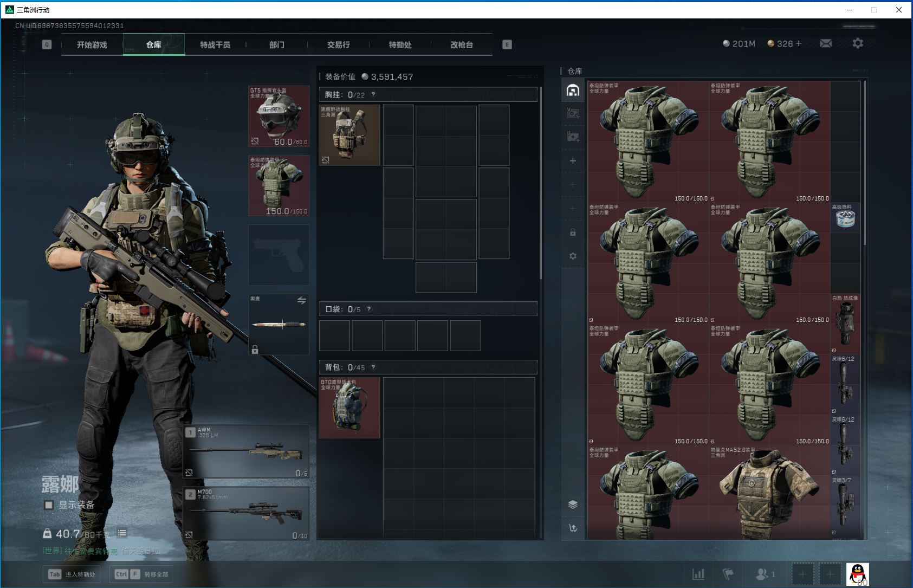This screenshot has width=913, height=588.
Task: Enable the 显示装备 checkbox
Action: [x=49, y=505]
